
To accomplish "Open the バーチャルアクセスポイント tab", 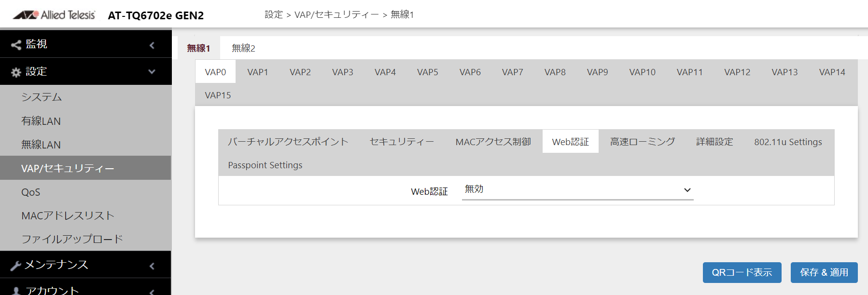I will click(x=288, y=142).
